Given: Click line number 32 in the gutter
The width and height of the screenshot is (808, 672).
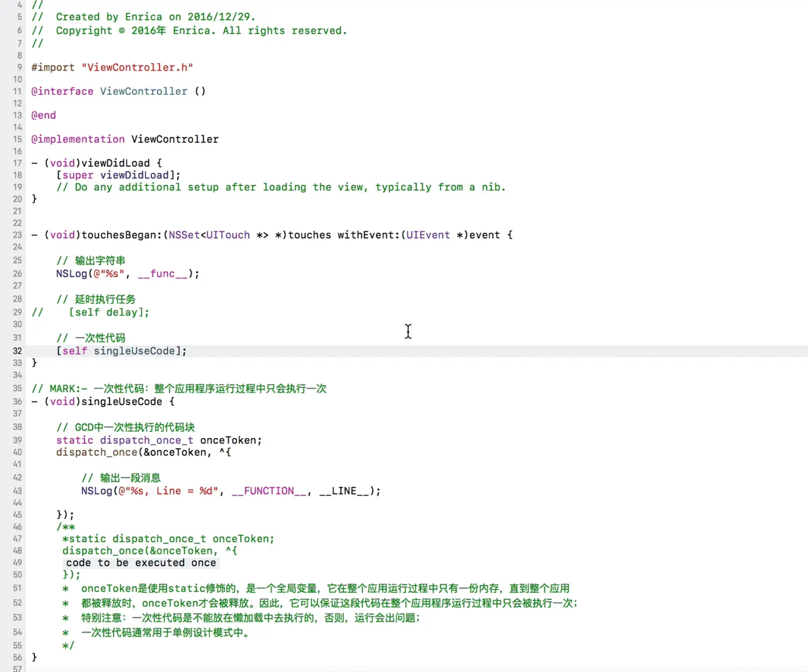Looking at the screenshot, I should pos(17,351).
